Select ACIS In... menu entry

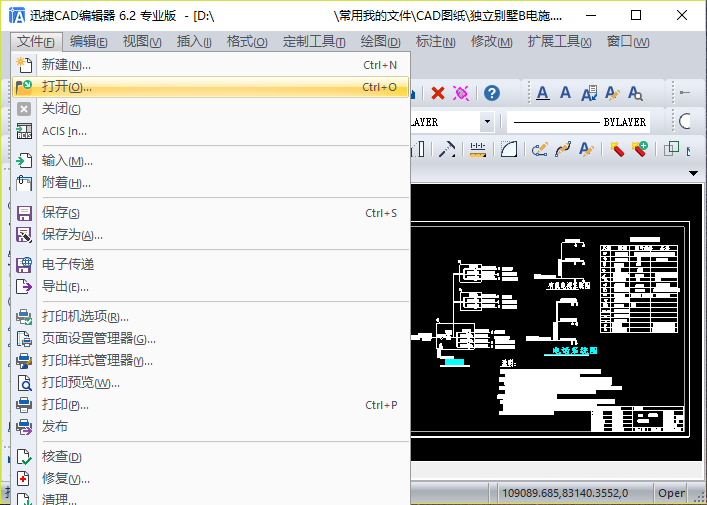click(211, 131)
